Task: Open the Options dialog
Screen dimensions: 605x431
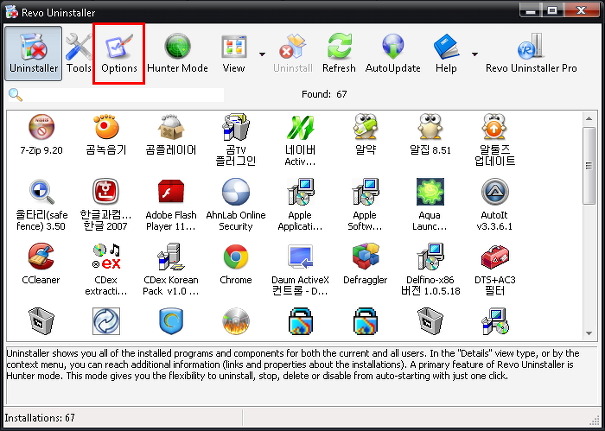Action: pos(119,53)
